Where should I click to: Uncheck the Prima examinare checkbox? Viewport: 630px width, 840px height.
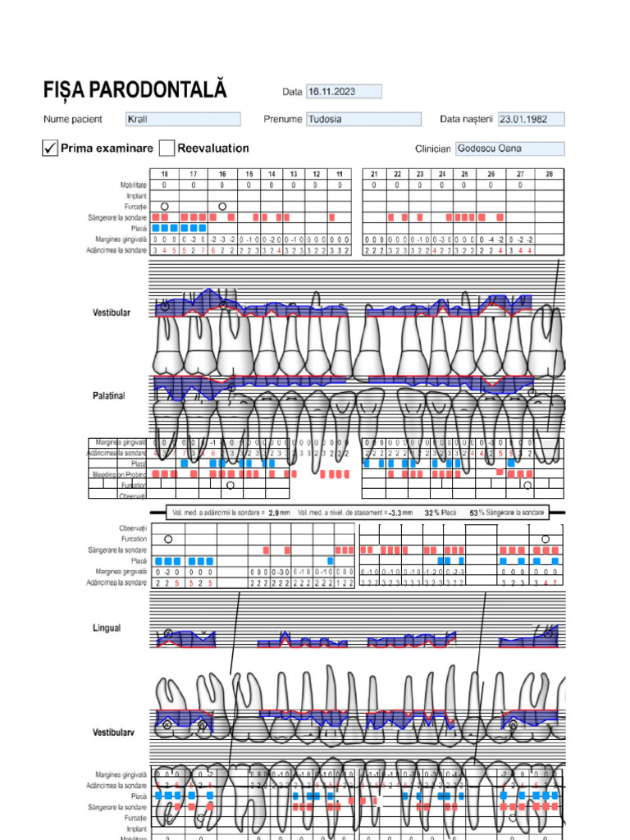(50, 148)
